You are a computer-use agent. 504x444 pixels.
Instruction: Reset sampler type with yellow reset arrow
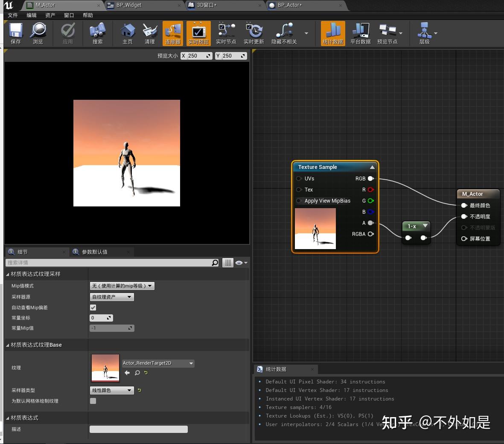tap(139, 390)
